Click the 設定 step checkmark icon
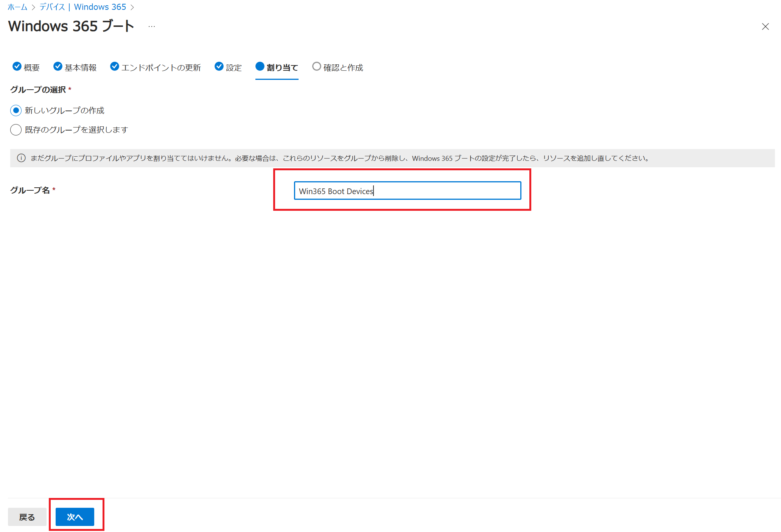This screenshot has height=532, width=781. (x=219, y=67)
